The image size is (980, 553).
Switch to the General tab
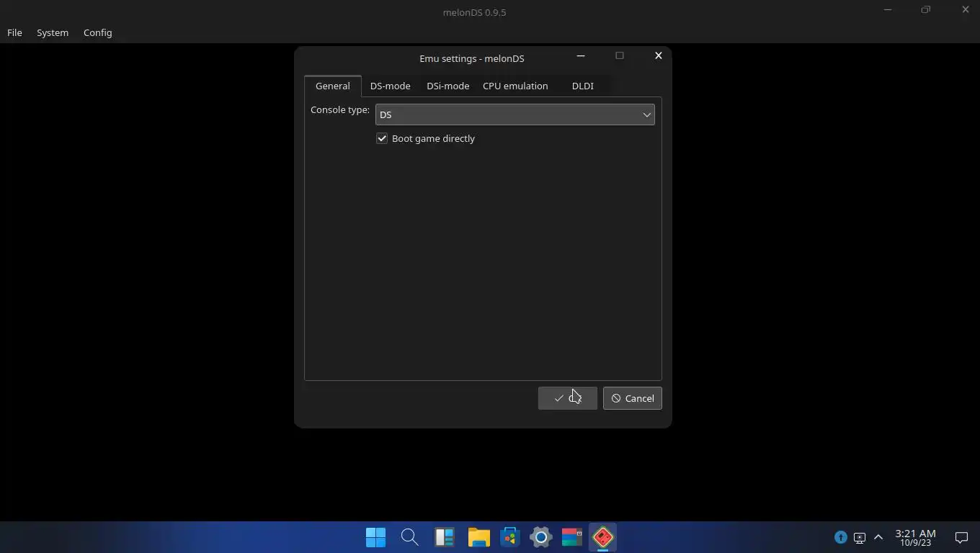(332, 86)
